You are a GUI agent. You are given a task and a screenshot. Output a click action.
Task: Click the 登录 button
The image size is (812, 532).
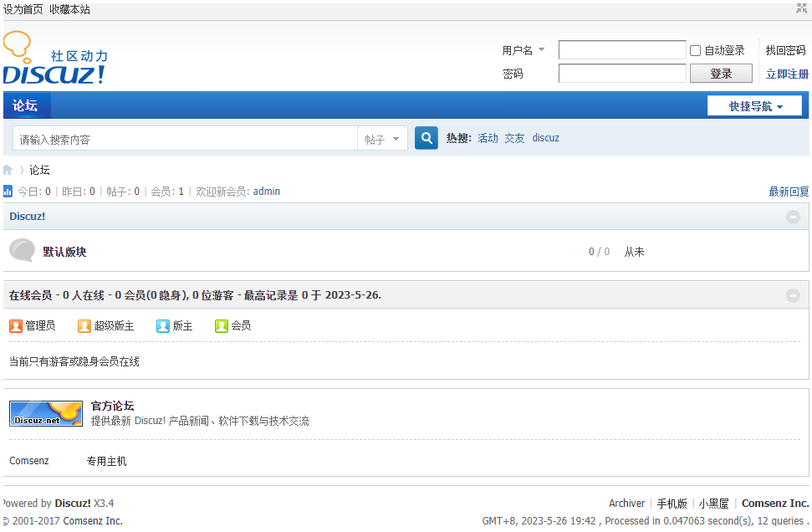coord(721,74)
